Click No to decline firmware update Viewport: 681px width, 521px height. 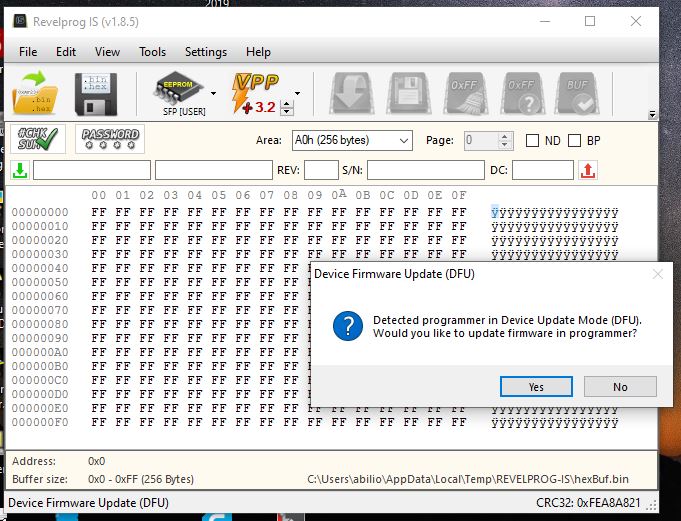[620, 387]
